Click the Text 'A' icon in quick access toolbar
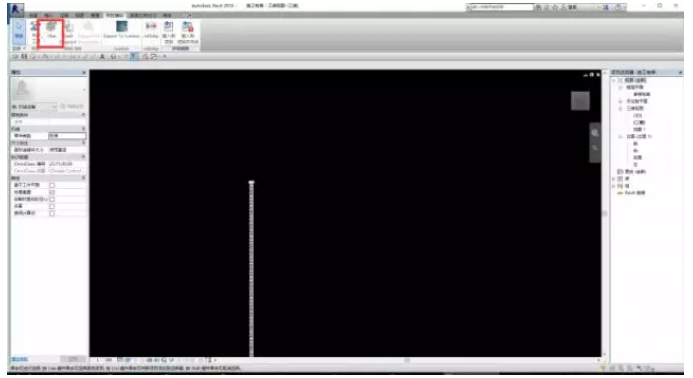693x378 pixels. (x=102, y=57)
